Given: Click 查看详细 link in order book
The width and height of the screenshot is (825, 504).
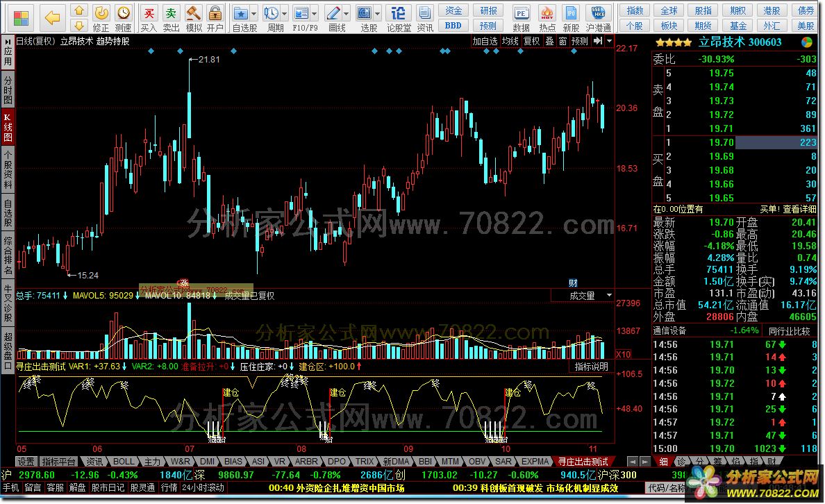Looking at the screenshot, I should [799, 209].
